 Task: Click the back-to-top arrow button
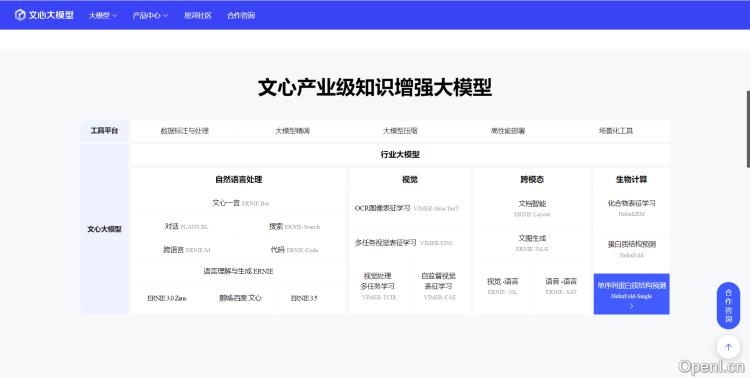(728, 347)
